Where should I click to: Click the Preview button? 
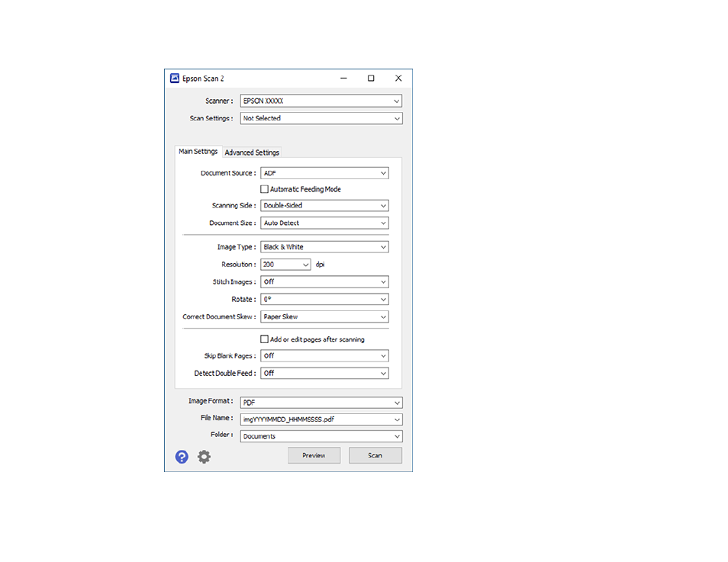[x=314, y=455]
